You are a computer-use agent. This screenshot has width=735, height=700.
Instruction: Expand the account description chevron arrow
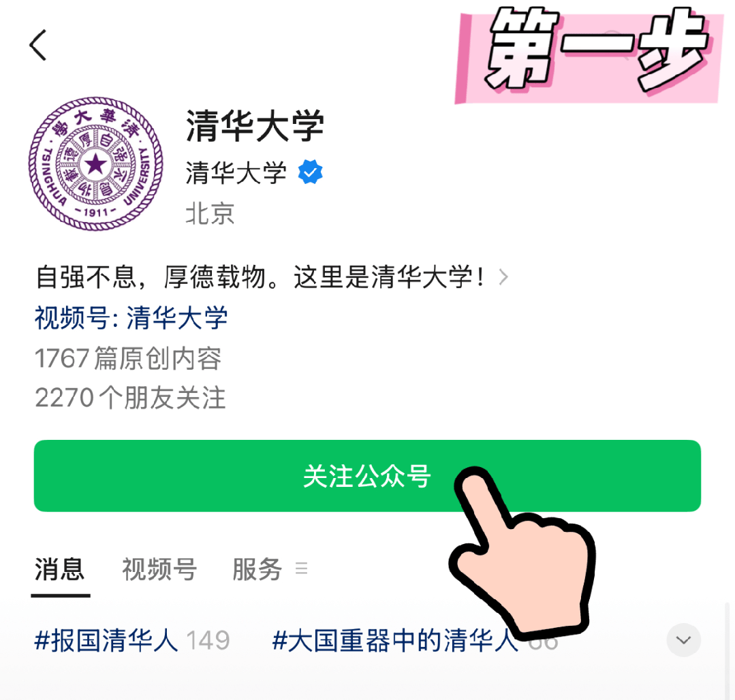coord(503,277)
